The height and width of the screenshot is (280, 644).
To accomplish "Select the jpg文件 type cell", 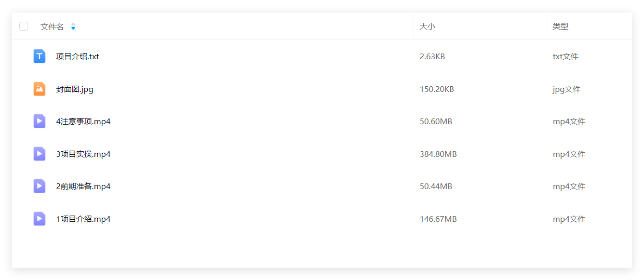I will (x=567, y=89).
